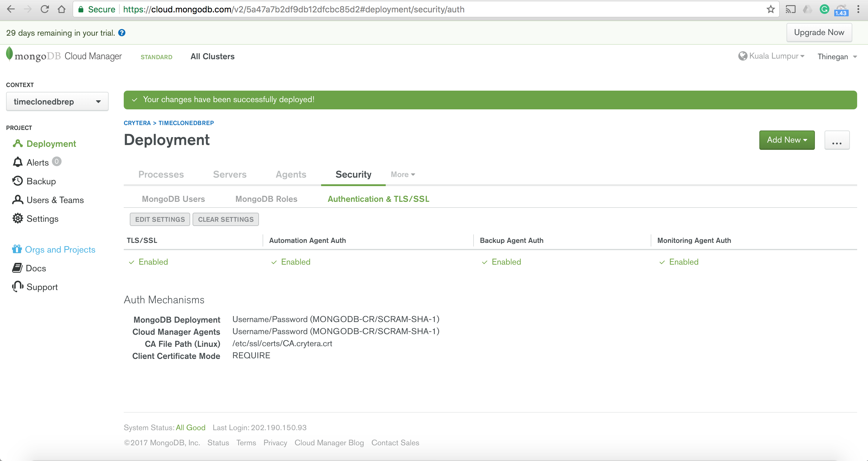
Task: Switch to the Servers tab
Action: tap(230, 174)
